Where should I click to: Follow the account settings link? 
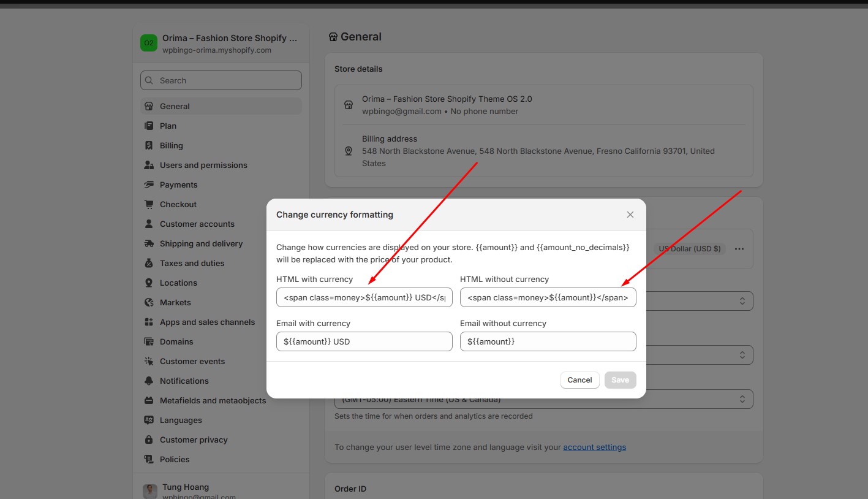tap(594, 448)
